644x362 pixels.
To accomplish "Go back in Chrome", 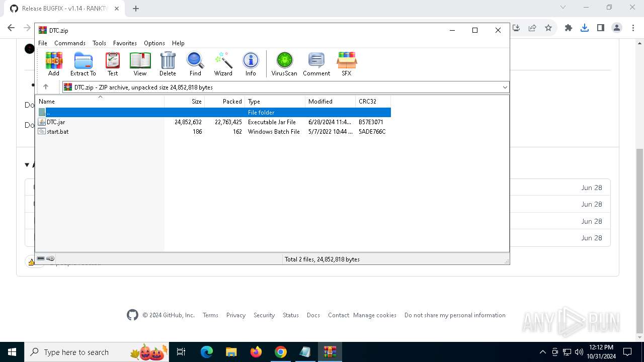I will 11,28.
